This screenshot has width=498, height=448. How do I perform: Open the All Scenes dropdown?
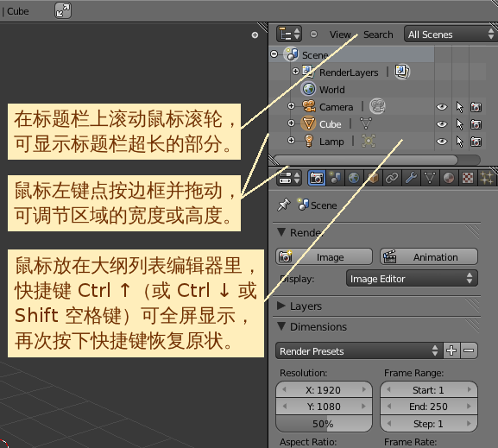pos(451,34)
